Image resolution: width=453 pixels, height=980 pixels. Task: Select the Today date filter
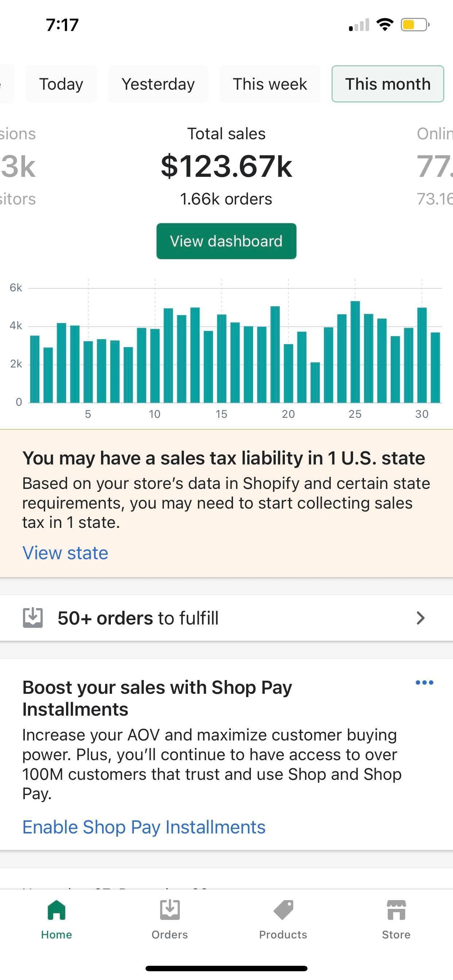pyautogui.click(x=61, y=84)
